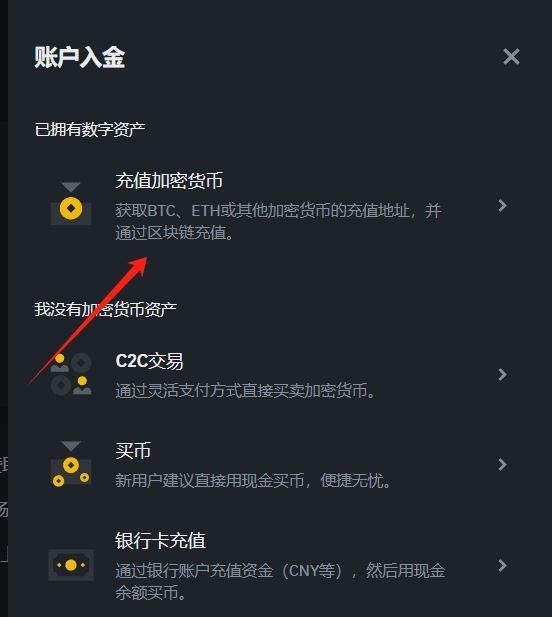Image resolution: width=552 pixels, height=617 pixels.
Task: Choose the 银行卡充值 option title
Action: pos(161,541)
